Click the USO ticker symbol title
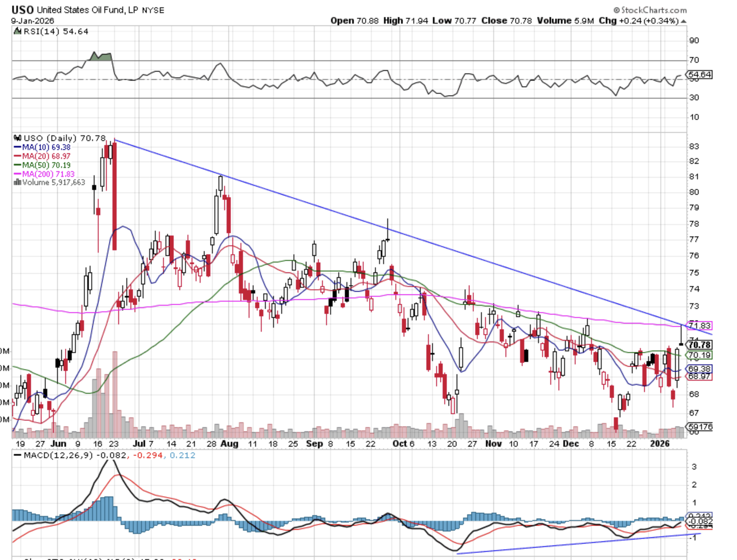Viewport: 737px width, 560px height. (22, 10)
